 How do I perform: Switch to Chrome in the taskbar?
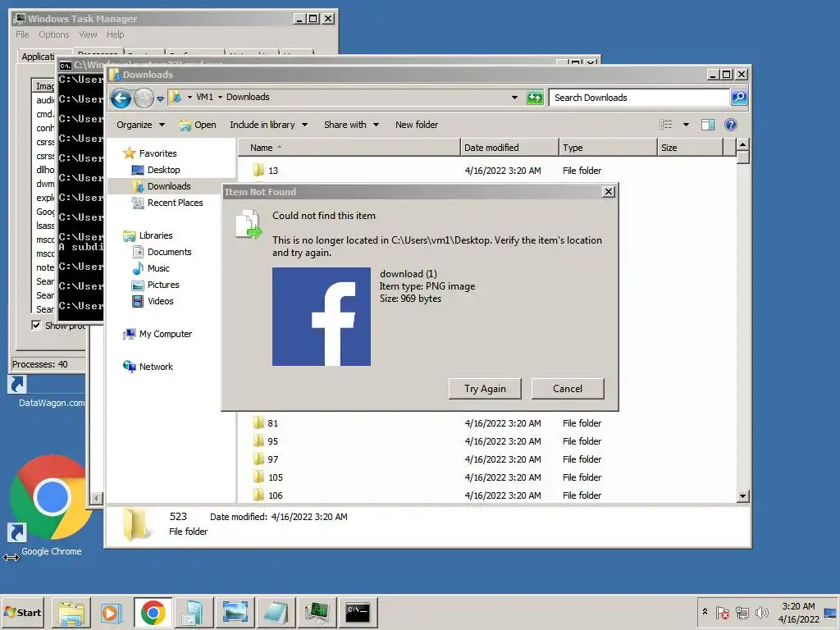(153, 612)
